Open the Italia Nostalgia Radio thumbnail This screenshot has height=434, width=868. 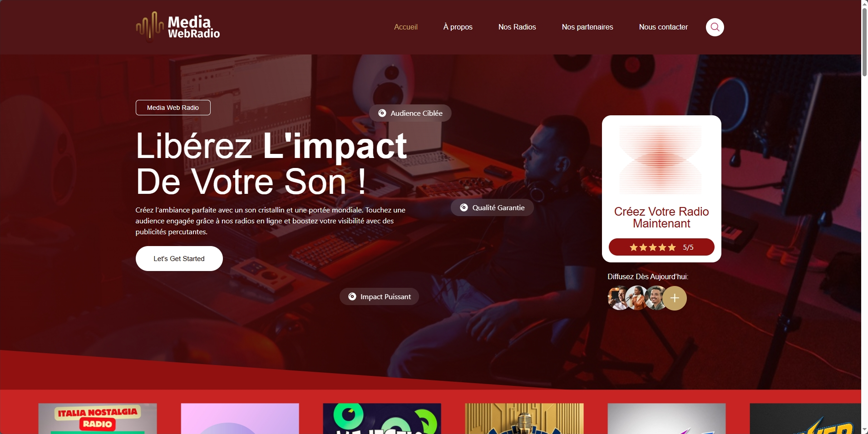(x=98, y=419)
